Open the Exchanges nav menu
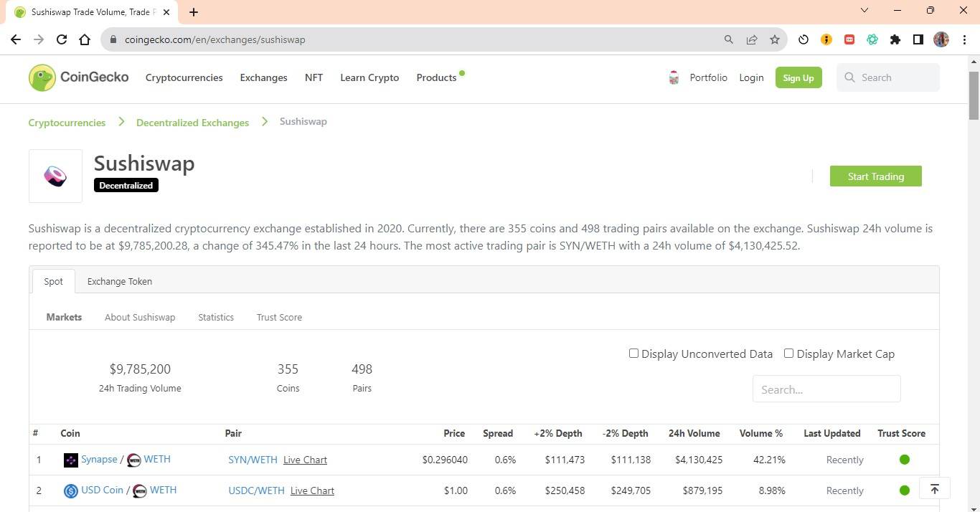 click(263, 77)
